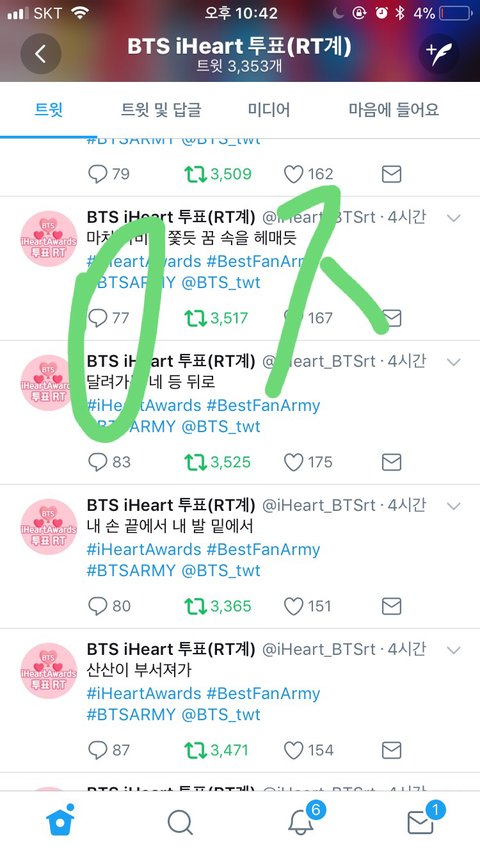
Task: Tap the back arrow button
Action: [x=40, y=53]
